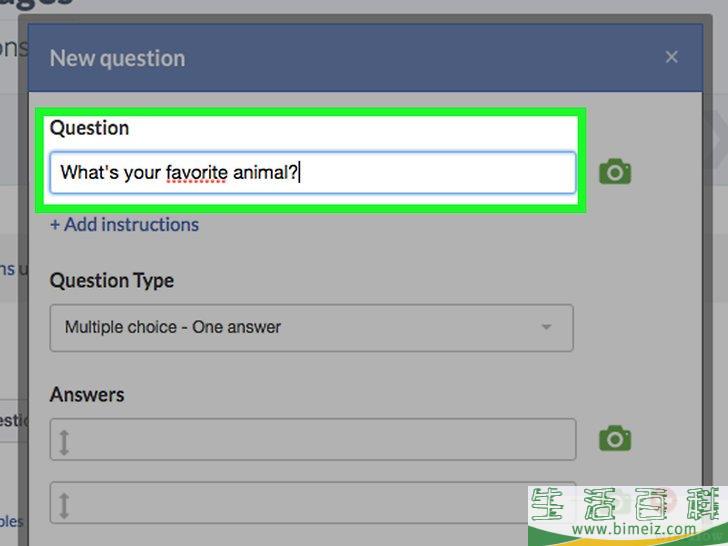Click into the first empty answer field
This screenshot has width=728, height=546.
[313, 439]
